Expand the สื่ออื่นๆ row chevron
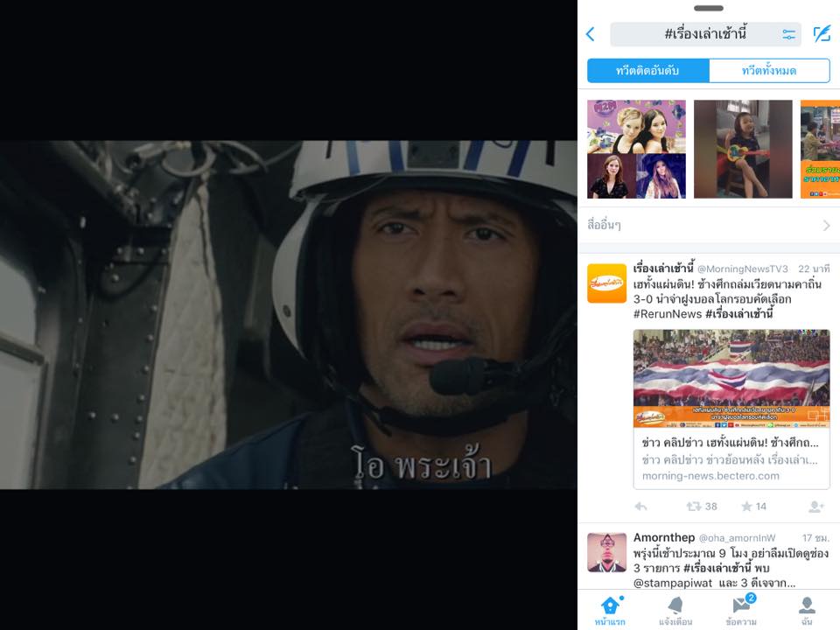 (827, 226)
